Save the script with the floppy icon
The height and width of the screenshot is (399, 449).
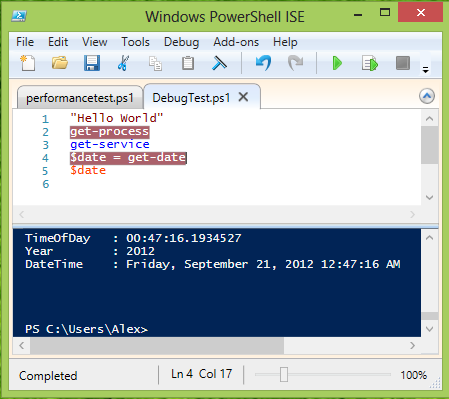[92, 63]
